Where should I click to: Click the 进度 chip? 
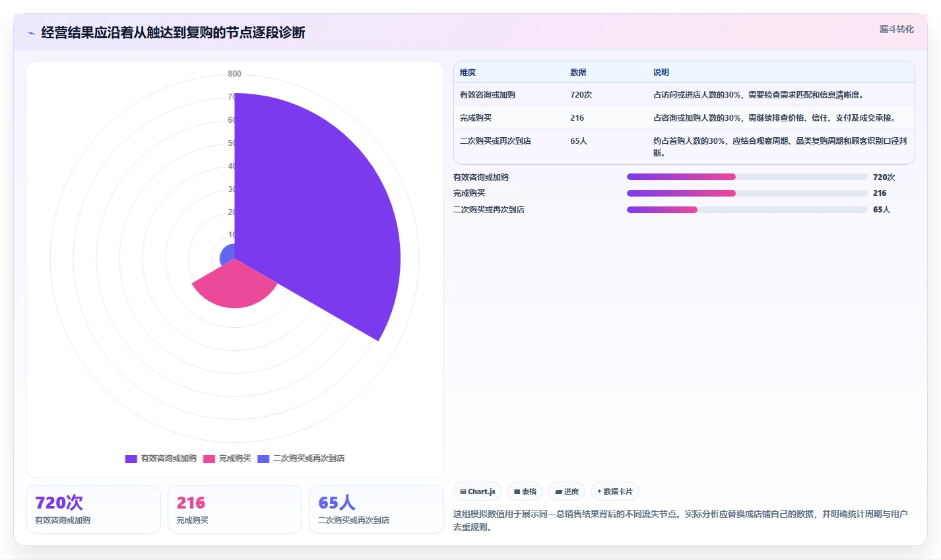pos(567,491)
